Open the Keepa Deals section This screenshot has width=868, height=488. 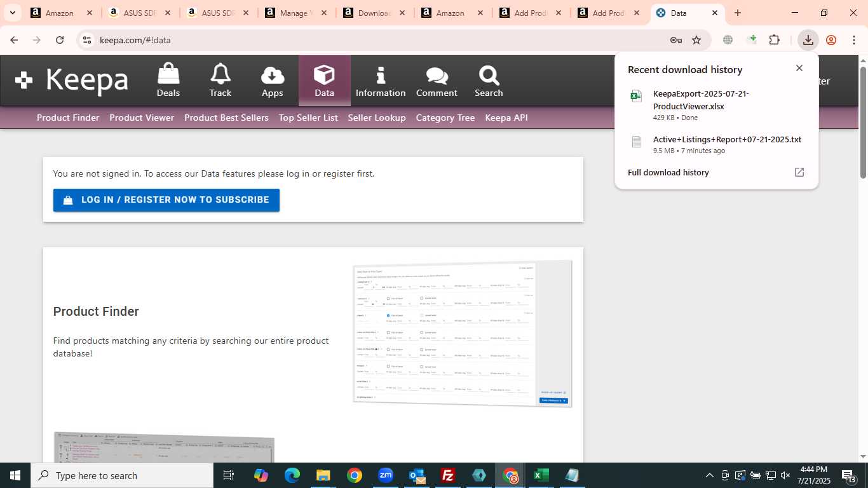[168, 80]
